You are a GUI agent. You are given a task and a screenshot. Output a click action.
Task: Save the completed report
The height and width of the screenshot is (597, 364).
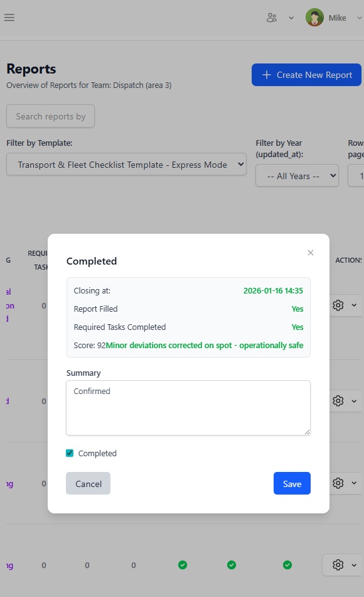coord(292,483)
